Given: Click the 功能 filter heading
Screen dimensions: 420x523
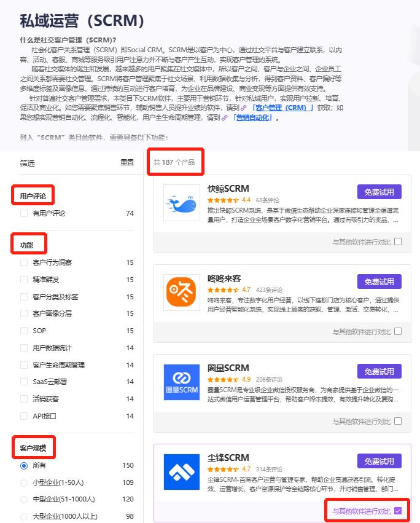Looking at the screenshot, I should tap(26, 245).
